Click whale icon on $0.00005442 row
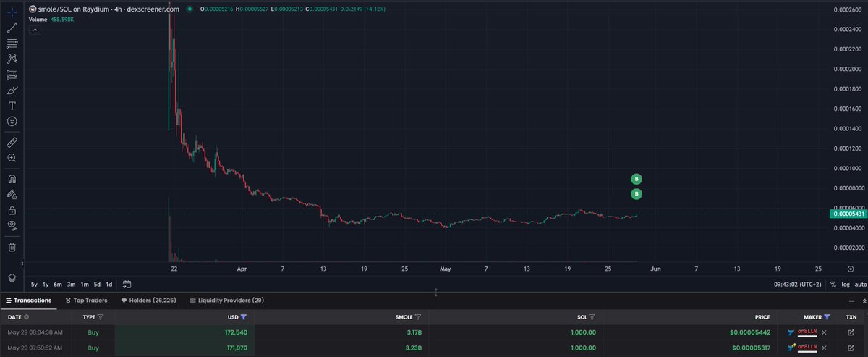 [x=791, y=332]
